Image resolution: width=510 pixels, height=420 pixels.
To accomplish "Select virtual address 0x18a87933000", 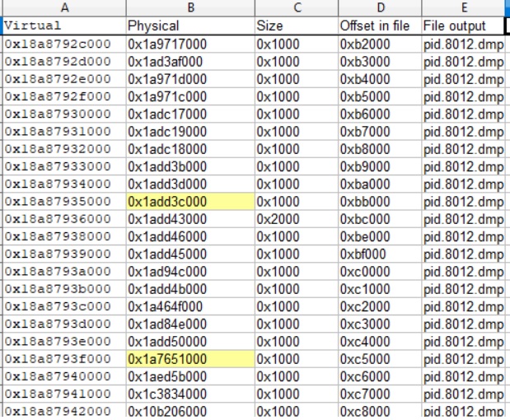I will point(64,166).
